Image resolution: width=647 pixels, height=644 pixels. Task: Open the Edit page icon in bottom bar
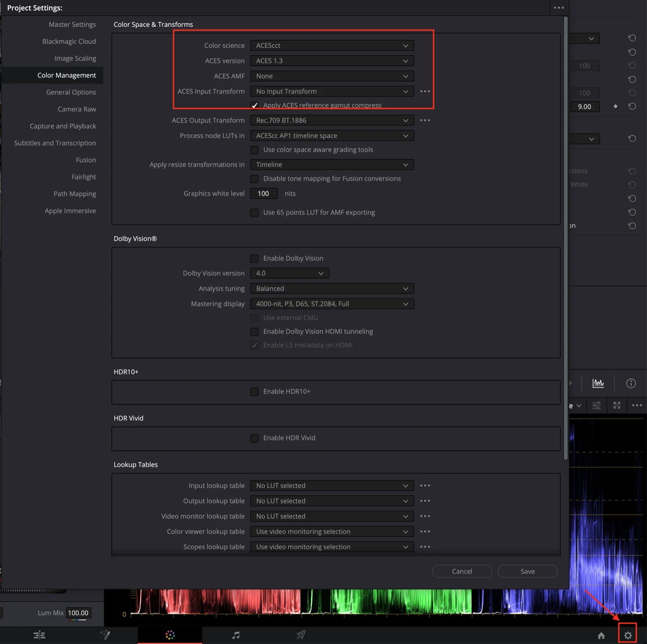pos(39,635)
